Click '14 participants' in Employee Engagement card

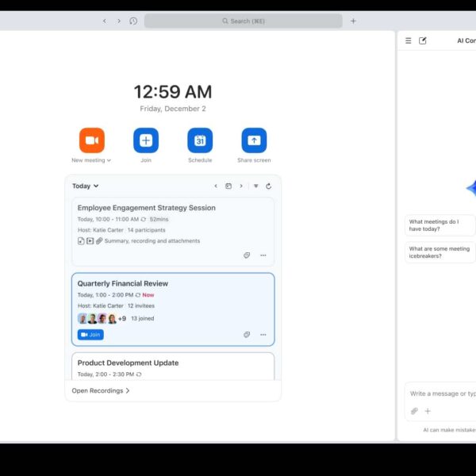(x=146, y=230)
